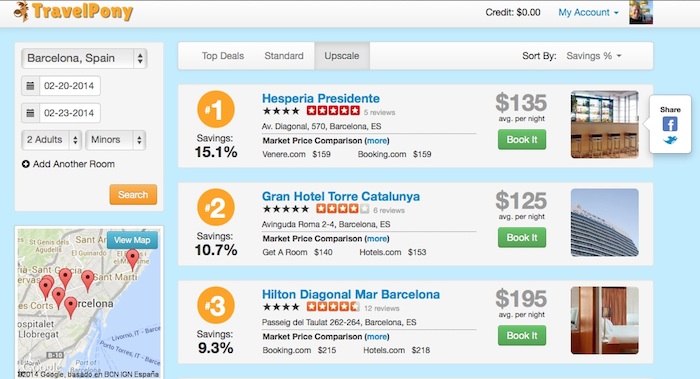Open the My Account menu
700x379 pixels.
coord(588,12)
